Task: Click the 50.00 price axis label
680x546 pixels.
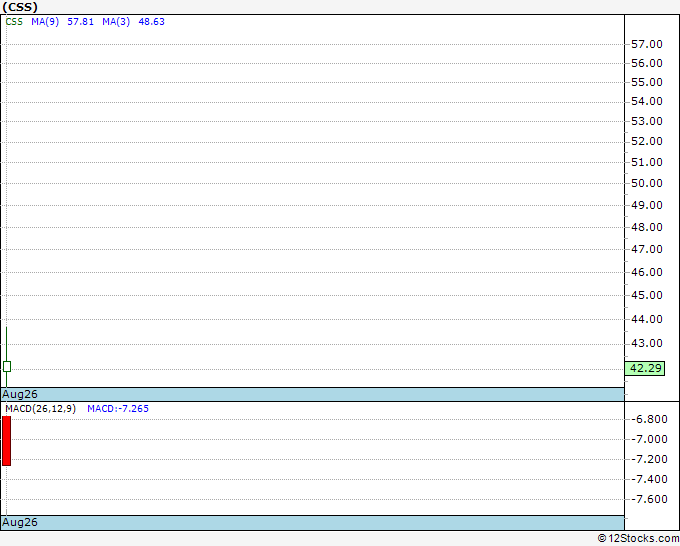Action: (647, 183)
